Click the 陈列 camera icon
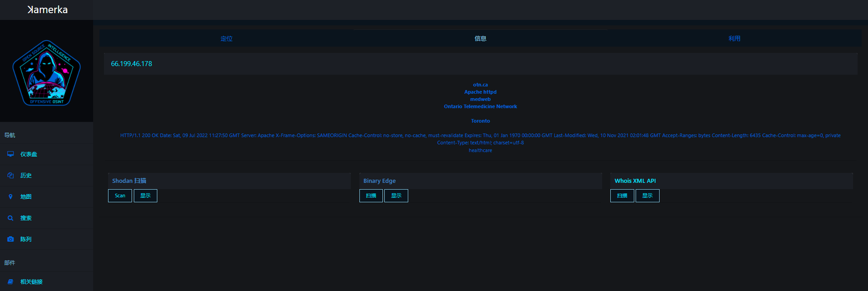Viewport: 868px width, 291px height. (x=10, y=239)
